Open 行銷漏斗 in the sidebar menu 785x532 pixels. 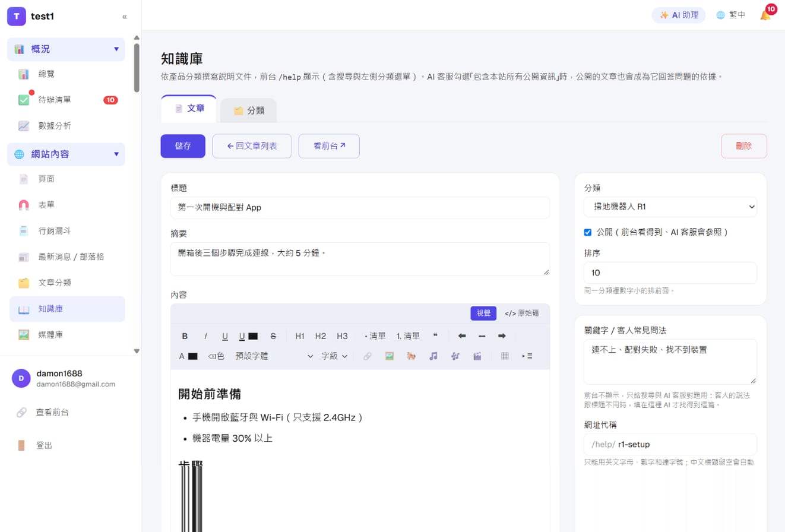tap(68, 230)
